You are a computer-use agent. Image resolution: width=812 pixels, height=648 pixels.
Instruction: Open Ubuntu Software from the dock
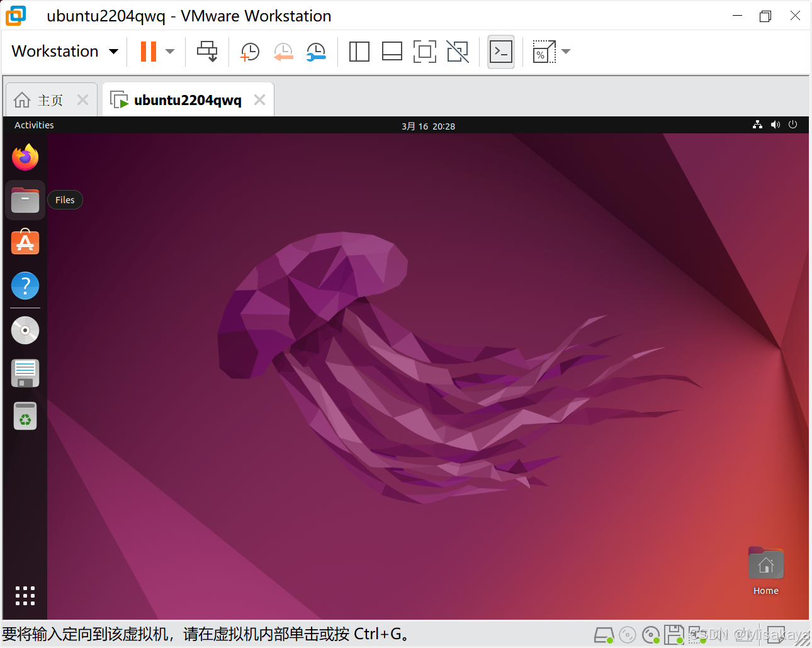25,242
